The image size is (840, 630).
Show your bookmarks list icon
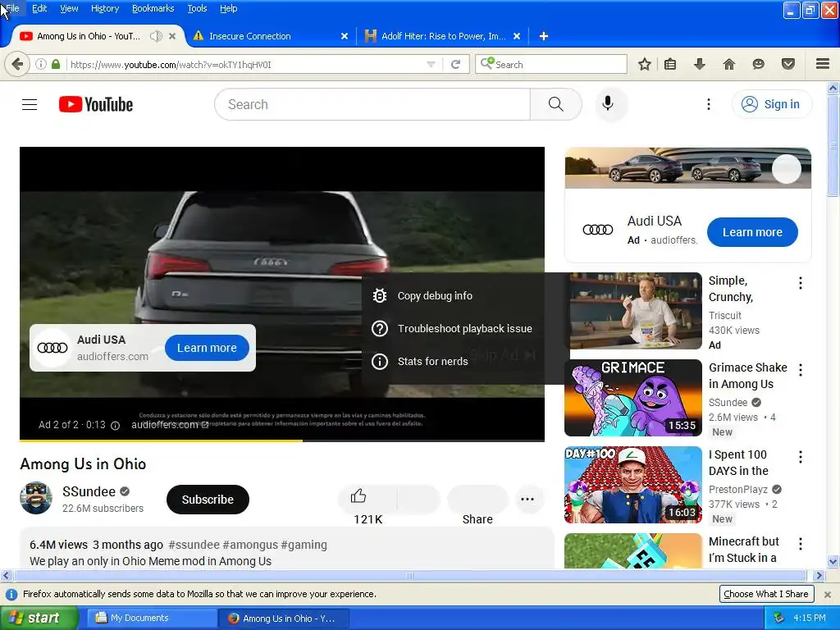tap(670, 64)
